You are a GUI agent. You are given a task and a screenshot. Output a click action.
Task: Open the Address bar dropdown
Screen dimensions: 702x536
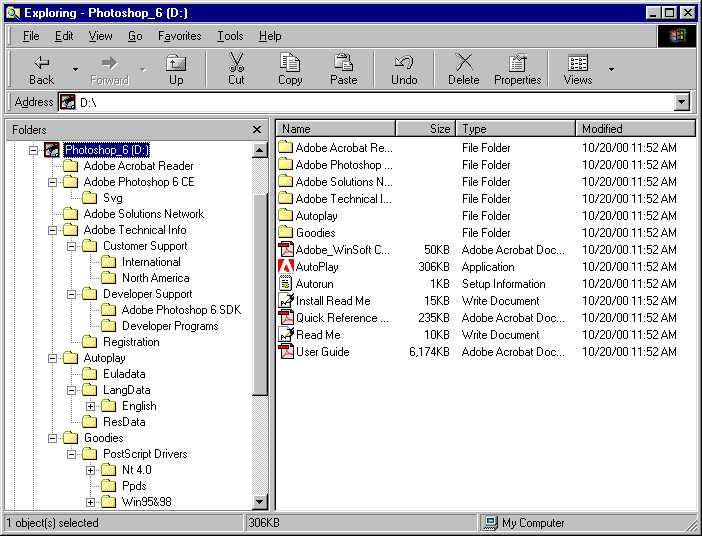point(681,102)
